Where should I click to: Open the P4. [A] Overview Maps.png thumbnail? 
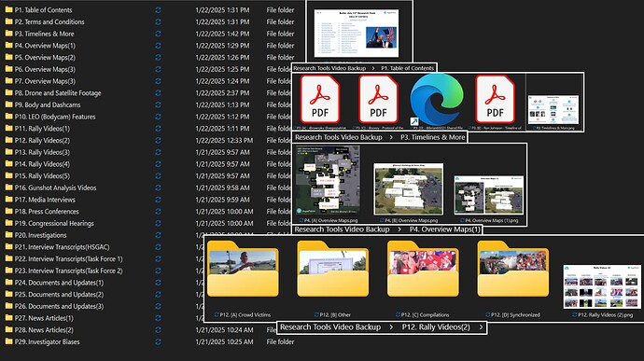[x=328, y=180]
